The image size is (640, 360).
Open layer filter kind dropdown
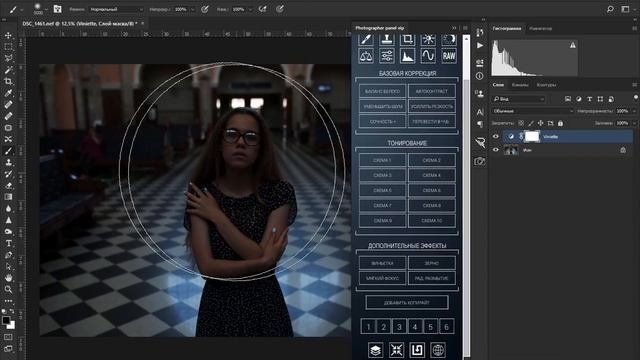click(518, 99)
